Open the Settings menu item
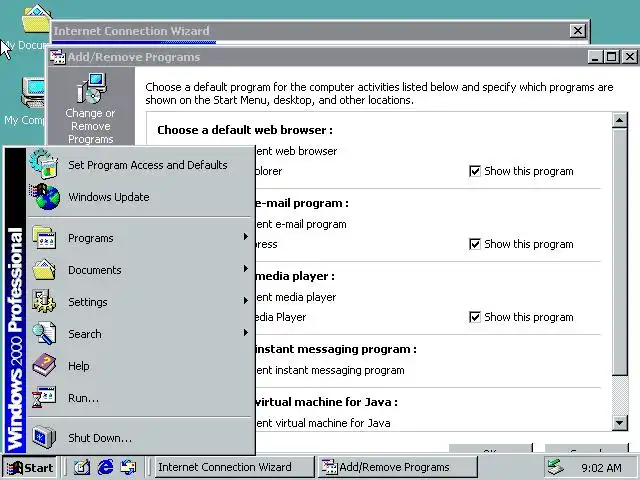 (140, 302)
